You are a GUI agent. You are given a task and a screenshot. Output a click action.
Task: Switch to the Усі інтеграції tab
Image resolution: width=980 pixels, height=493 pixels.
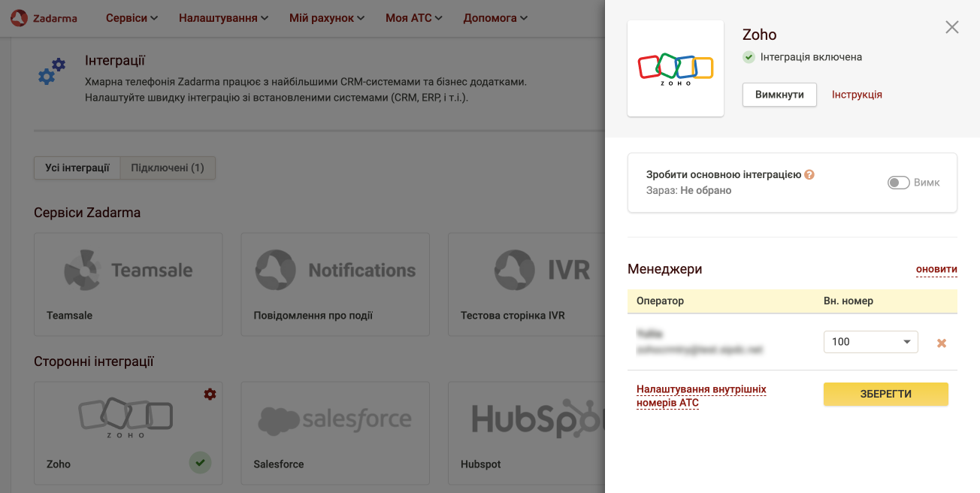pos(77,168)
